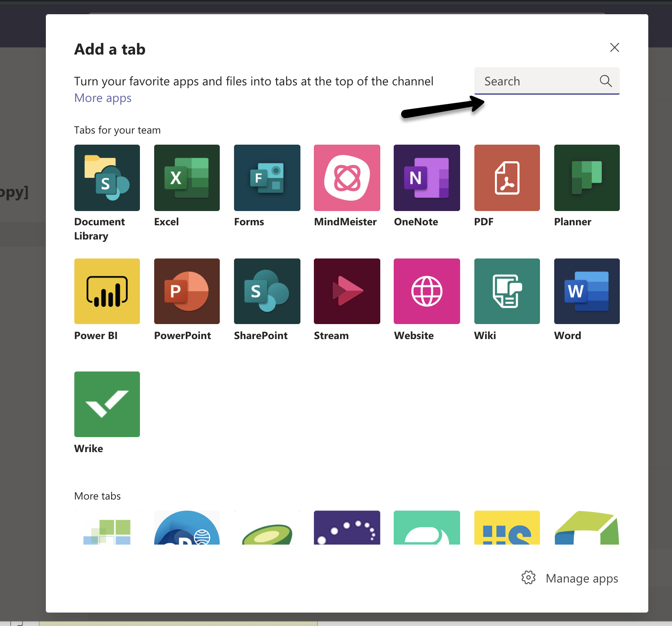The height and width of the screenshot is (626, 672).
Task: Select the green avocado-like app under More tabs
Action: [267, 528]
